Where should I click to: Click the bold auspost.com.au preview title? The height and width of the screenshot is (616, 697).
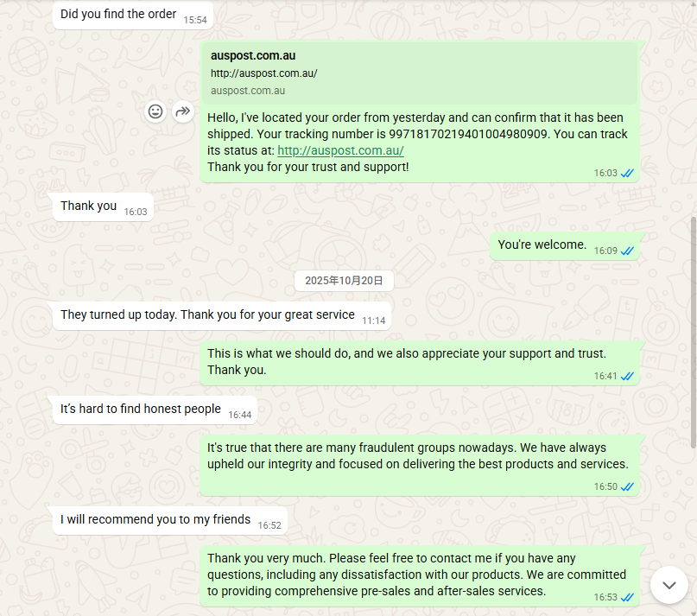pyautogui.click(x=253, y=55)
